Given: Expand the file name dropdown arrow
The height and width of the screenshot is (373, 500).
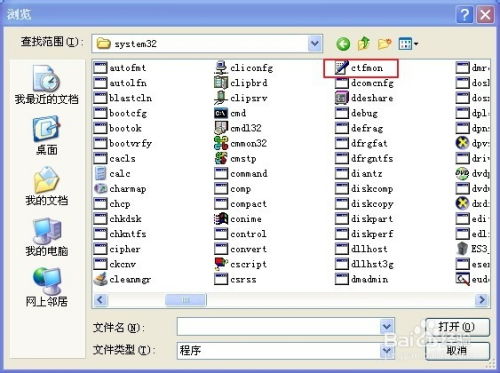Looking at the screenshot, I should pyautogui.click(x=386, y=326).
